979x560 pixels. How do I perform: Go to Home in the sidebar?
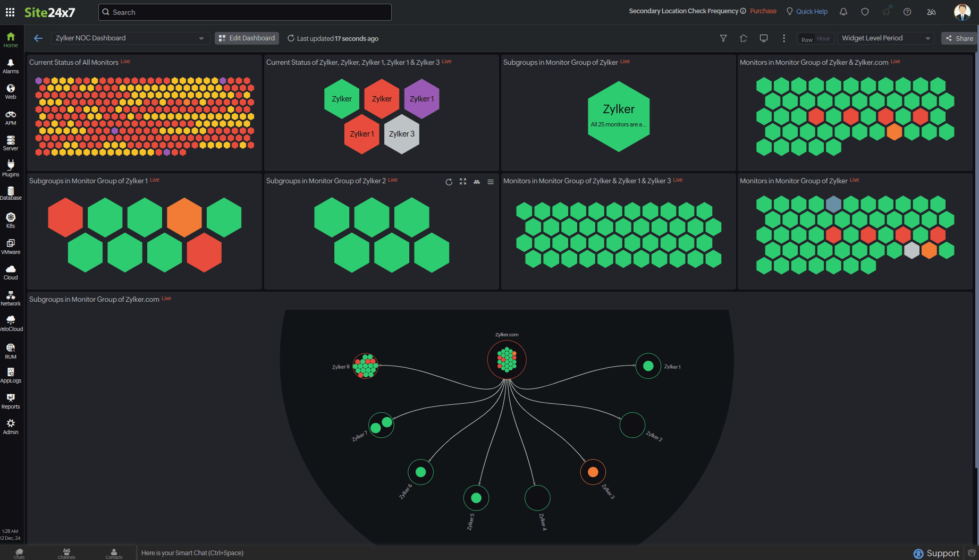pyautogui.click(x=11, y=40)
